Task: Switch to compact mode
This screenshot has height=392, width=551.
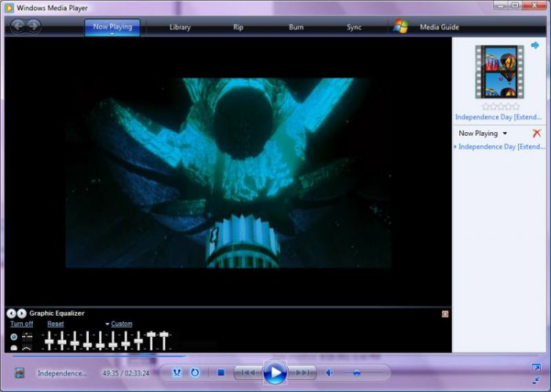Action: coord(536,380)
